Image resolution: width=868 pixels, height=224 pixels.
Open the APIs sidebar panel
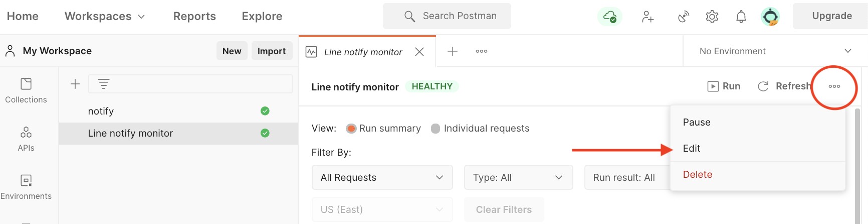tap(26, 139)
